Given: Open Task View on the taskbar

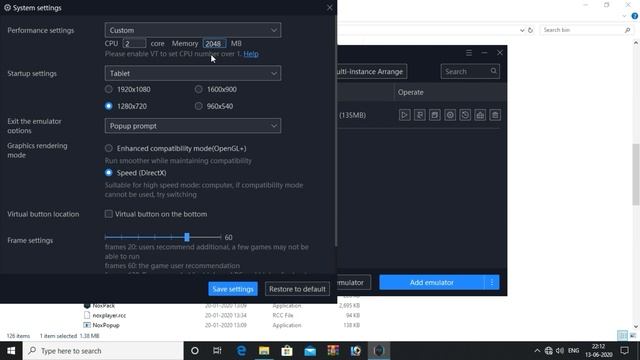Looking at the screenshot, I should pos(217,351).
